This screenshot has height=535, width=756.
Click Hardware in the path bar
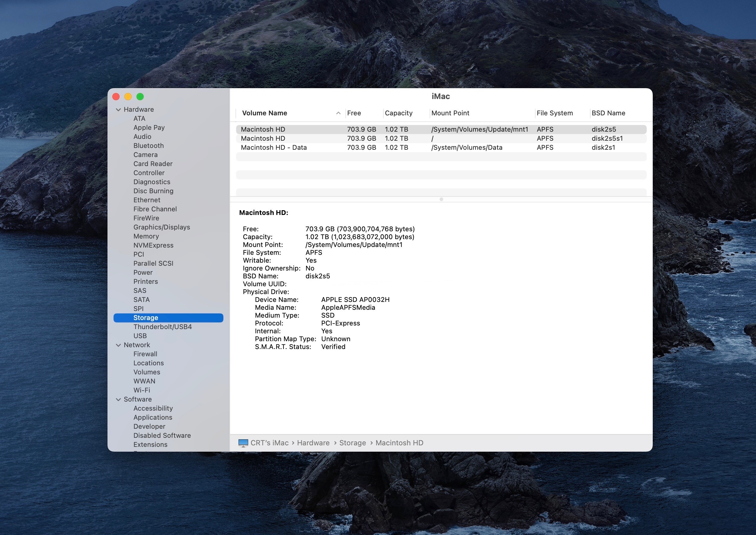[x=313, y=443]
